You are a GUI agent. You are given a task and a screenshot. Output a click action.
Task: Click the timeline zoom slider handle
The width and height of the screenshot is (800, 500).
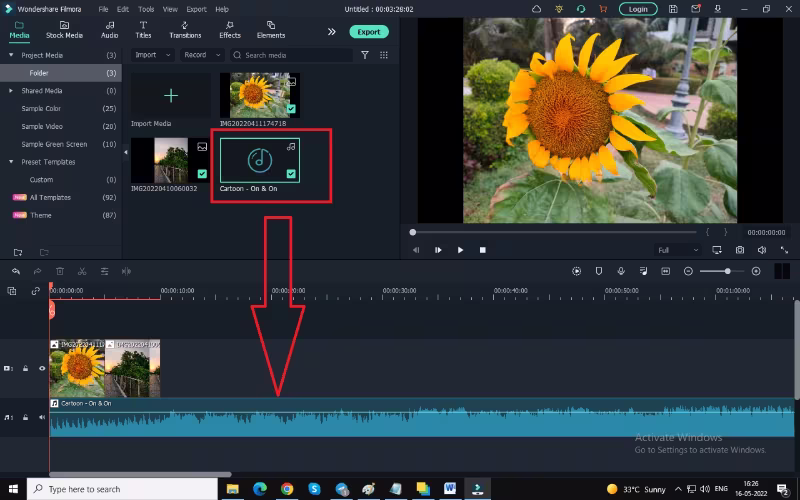point(727,271)
